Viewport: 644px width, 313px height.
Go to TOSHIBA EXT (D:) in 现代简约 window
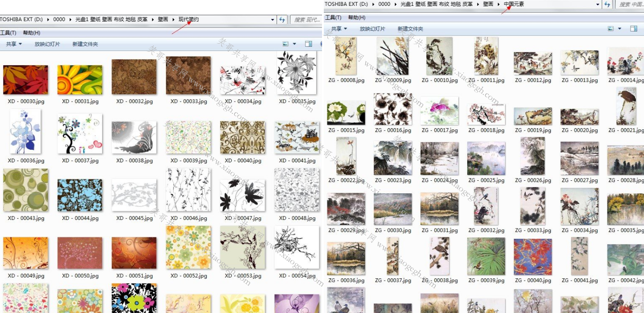point(21,20)
